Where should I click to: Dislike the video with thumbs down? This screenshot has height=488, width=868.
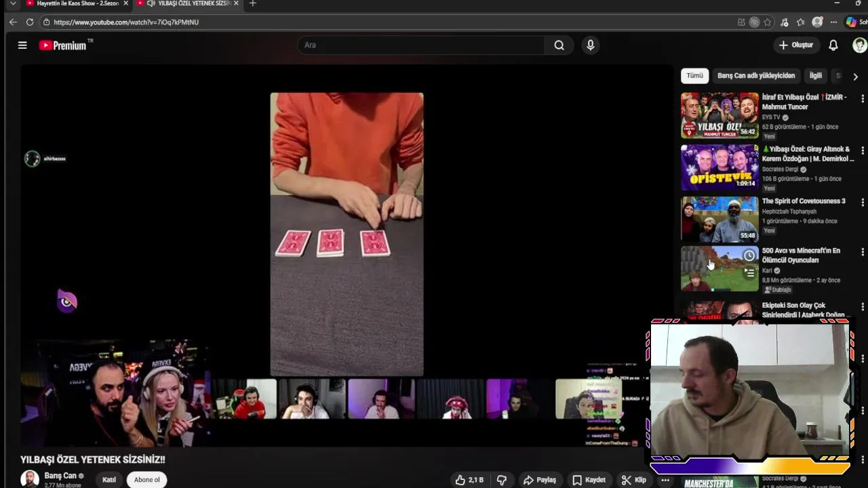click(x=502, y=480)
